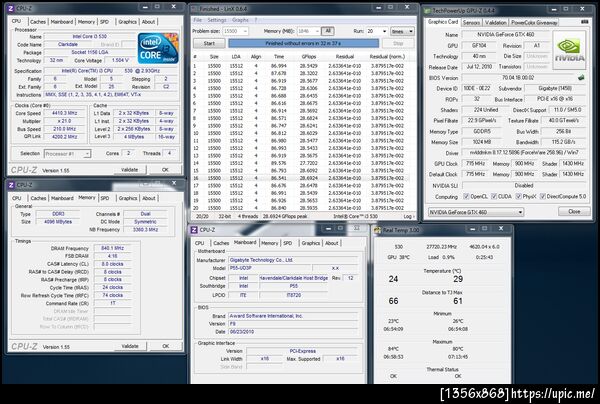Click the Residual (norm.) column header
Viewport: 600px width, 404px height.
coord(387,57)
